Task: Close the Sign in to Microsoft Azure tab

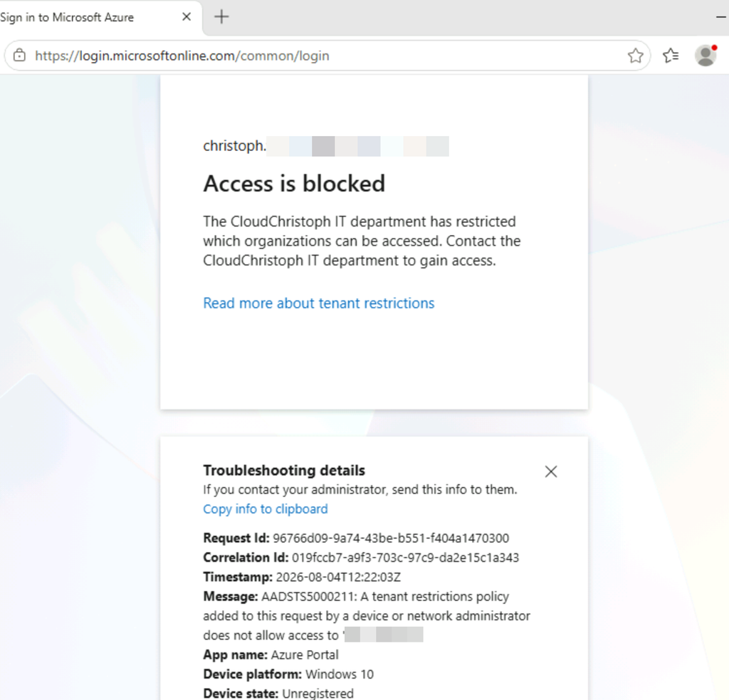Action: [x=187, y=17]
